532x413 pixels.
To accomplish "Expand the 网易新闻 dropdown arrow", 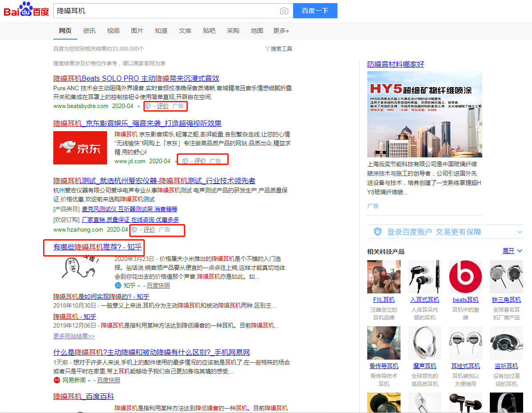I will [89, 381].
